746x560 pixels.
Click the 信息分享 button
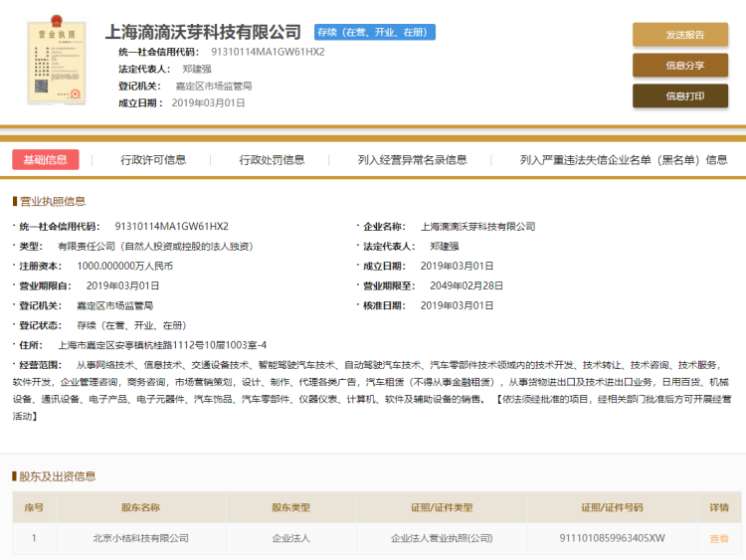(680, 66)
